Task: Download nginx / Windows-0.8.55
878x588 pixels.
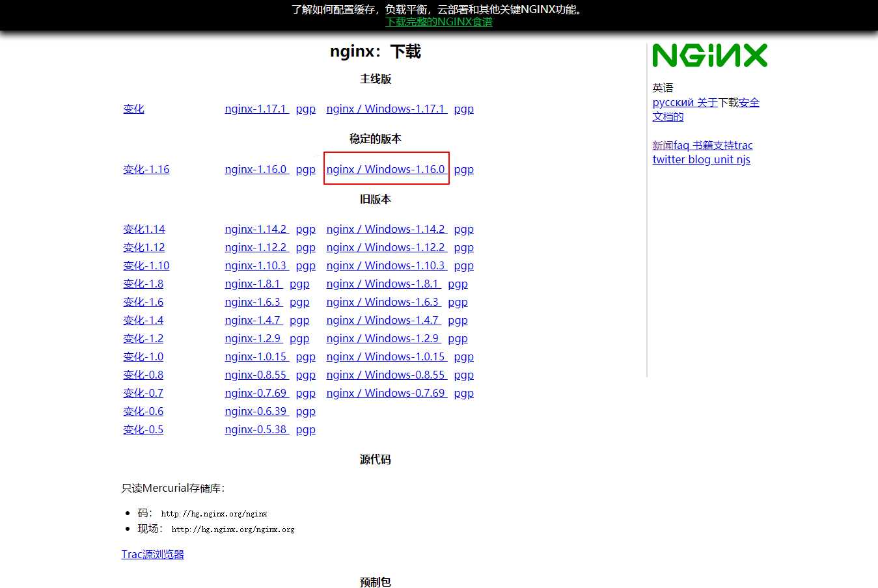Action: click(x=387, y=375)
